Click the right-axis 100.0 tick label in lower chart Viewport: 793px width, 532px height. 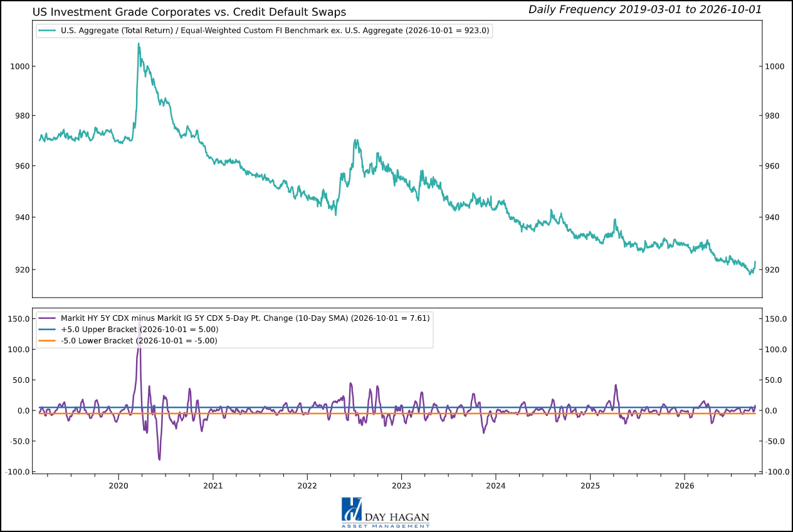coord(776,349)
